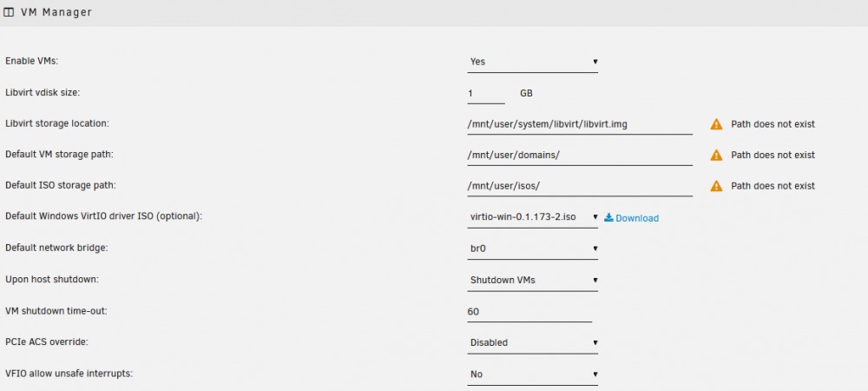The height and width of the screenshot is (391, 868).
Task: Click the Default VM storage path field
Action: click(x=580, y=155)
